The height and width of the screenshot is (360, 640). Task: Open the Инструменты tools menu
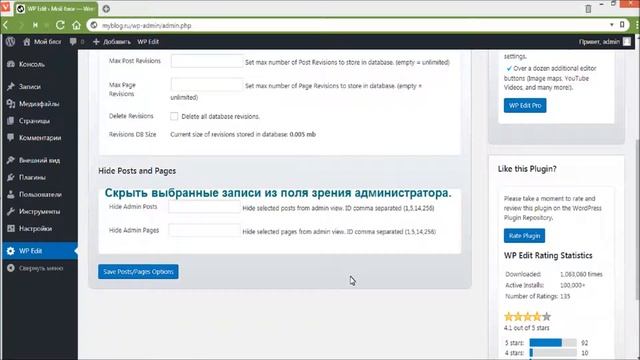tap(39, 212)
